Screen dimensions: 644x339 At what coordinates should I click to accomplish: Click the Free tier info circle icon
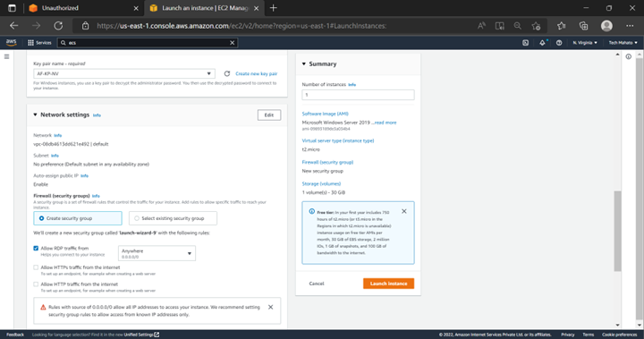pyautogui.click(x=312, y=212)
